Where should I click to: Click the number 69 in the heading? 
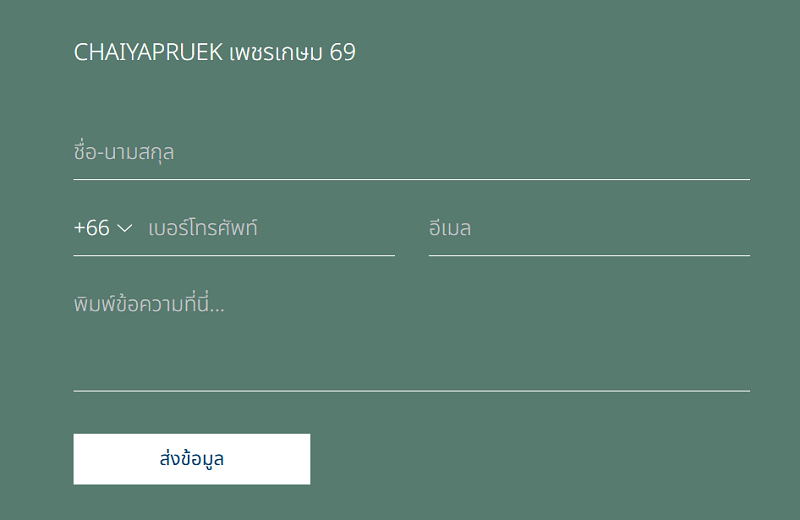pyautogui.click(x=342, y=52)
